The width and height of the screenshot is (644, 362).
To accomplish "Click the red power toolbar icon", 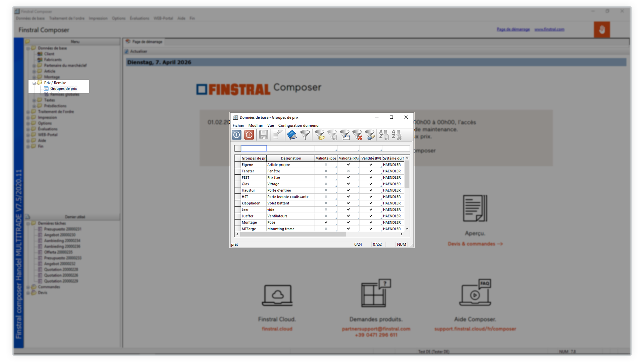I will click(x=249, y=135).
